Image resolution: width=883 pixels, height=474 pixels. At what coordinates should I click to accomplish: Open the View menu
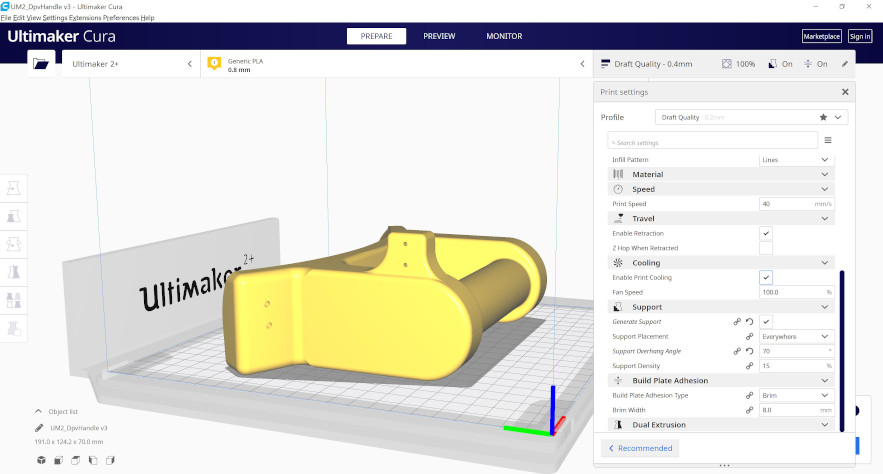point(34,18)
